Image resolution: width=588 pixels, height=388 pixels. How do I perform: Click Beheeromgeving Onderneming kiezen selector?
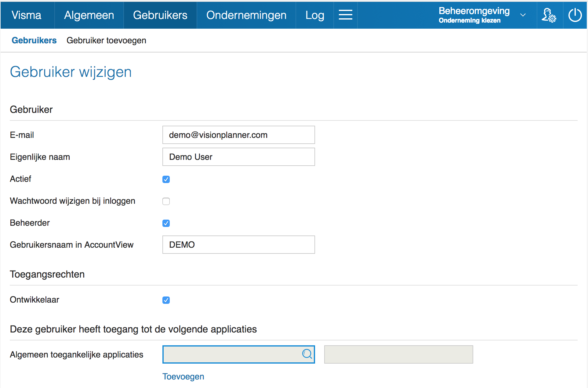482,15
